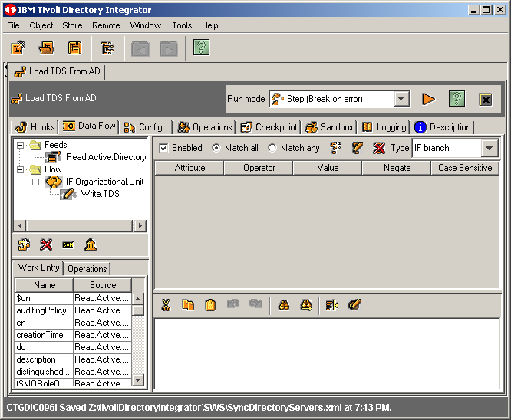The height and width of the screenshot is (420, 511).
Task: Collapse the Feeds tree folder
Action: [20, 145]
